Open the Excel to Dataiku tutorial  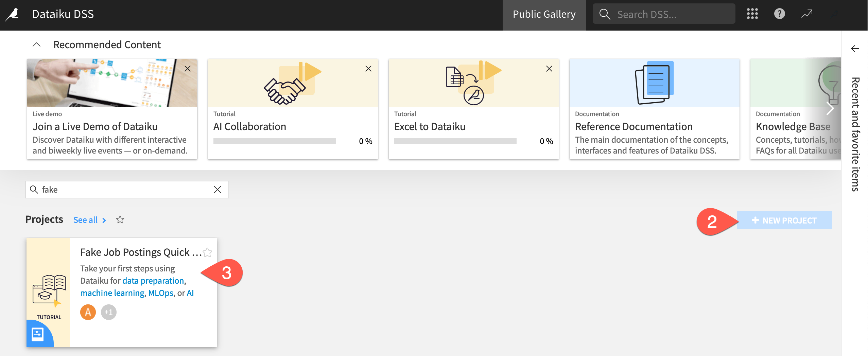click(430, 126)
